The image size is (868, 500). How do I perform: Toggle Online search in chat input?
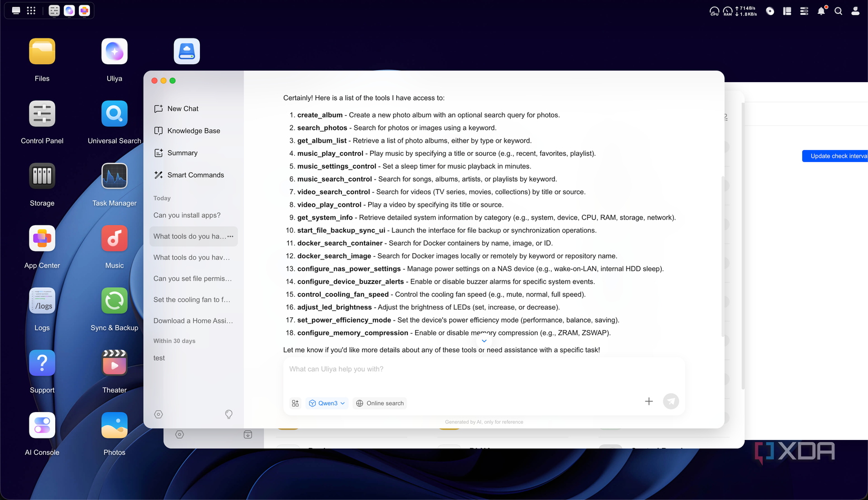[x=380, y=403]
